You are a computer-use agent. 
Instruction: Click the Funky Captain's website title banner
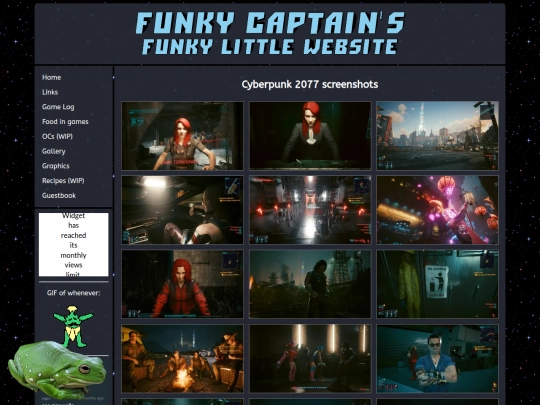coord(270,33)
